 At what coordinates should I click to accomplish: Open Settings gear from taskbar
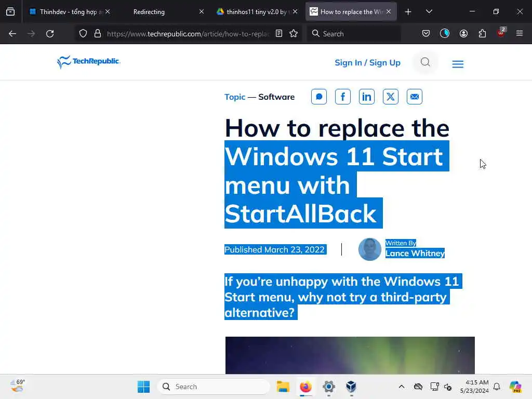coord(329,387)
